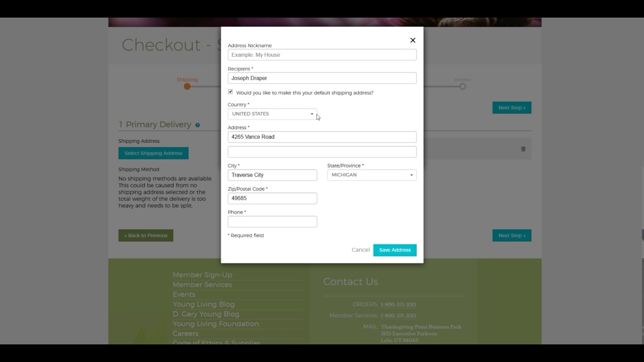
Task: Click the Select Shipping Address button
Action: click(153, 153)
